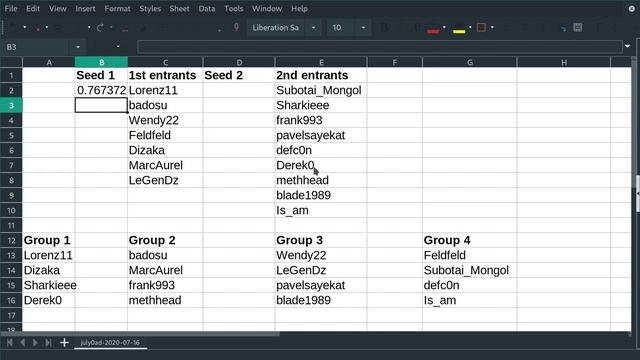640x360 pixels.
Task: Go to next sheet navigation arrow
Action: point(35,342)
